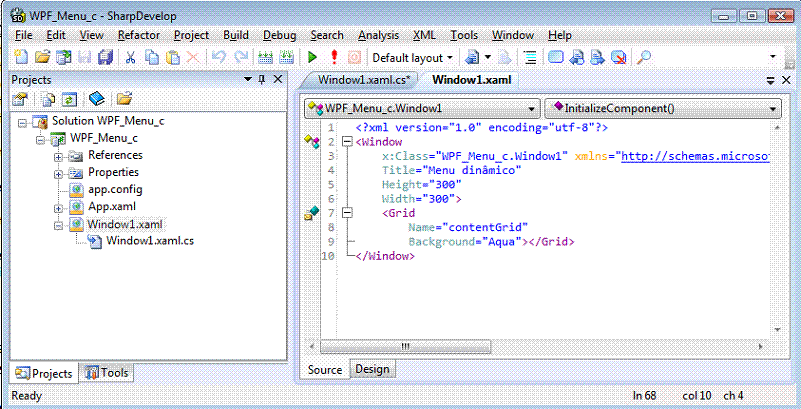This screenshot has width=801, height=409.
Task: Click the schemas.microsoft xmlns hyperlink
Action: (695, 156)
